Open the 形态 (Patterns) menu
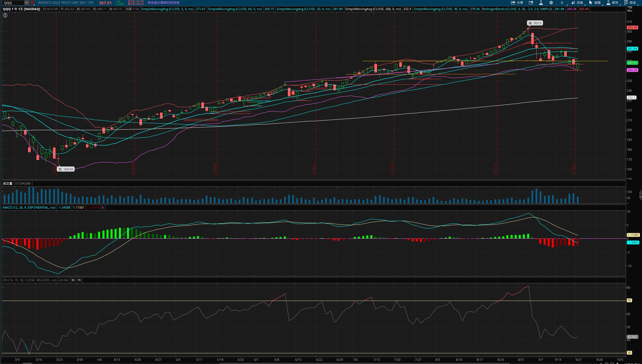The width and height of the screenshot is (642, 364). click(630, 3)
